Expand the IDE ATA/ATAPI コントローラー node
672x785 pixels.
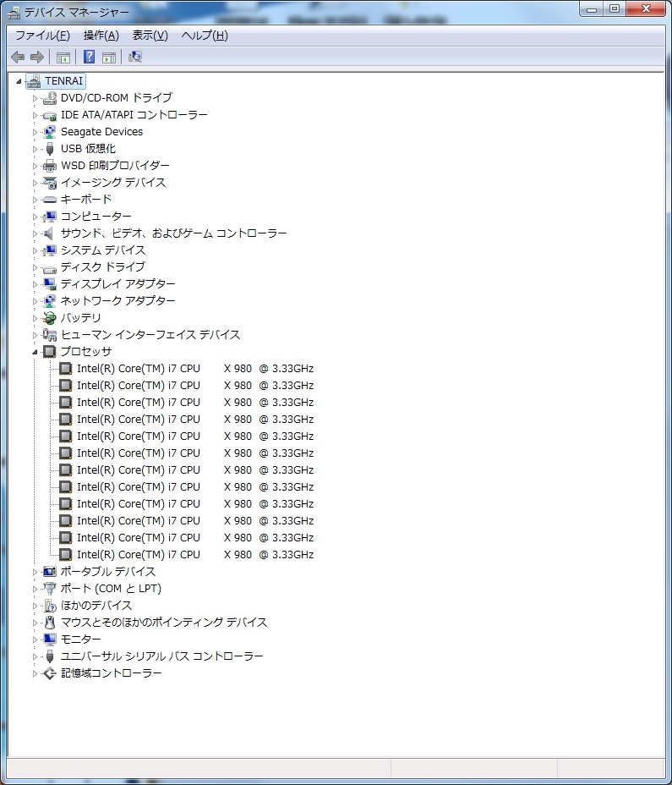point(35,115)
